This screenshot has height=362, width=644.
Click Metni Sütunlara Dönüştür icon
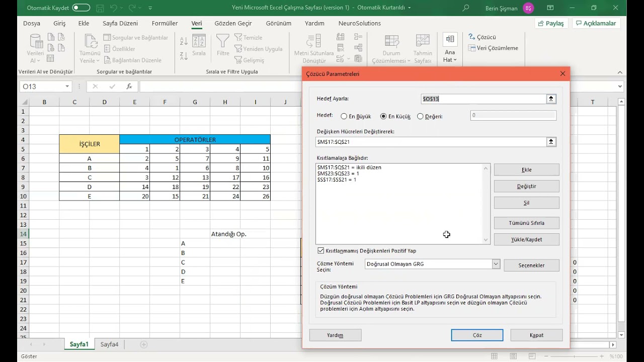tap(314, 42)
